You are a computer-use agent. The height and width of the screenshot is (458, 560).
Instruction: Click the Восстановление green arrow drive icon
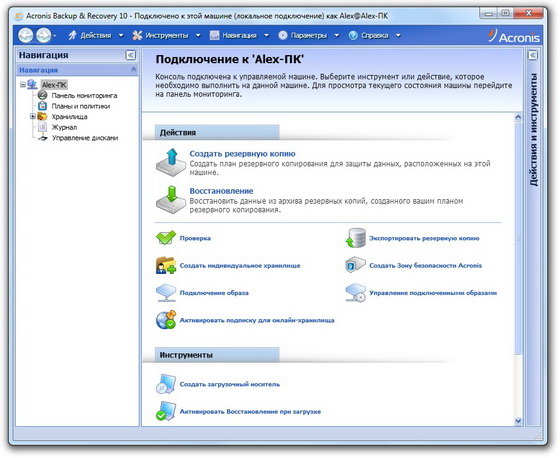171,200
